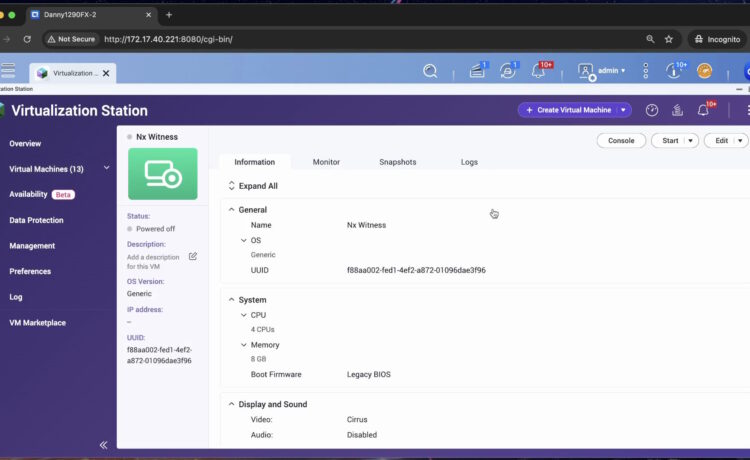The image size is (750, 460).
Task: Open the external devices sync icon
Action: pos(507,71)
